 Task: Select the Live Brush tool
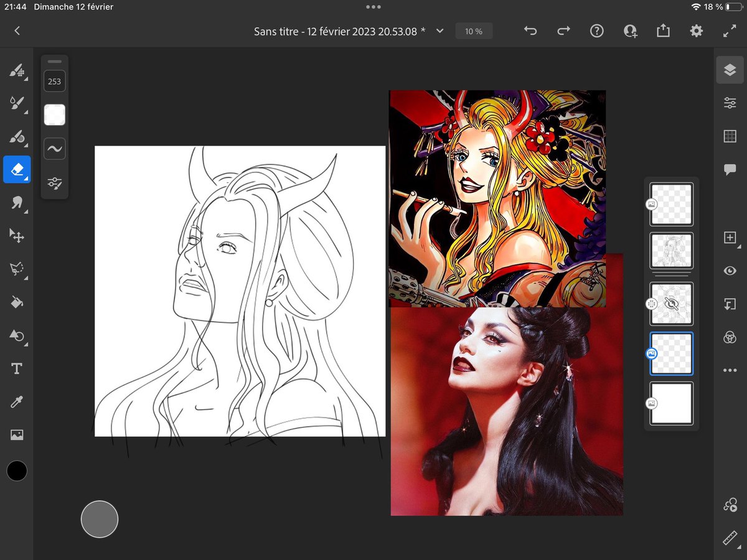tap(17, 103)
